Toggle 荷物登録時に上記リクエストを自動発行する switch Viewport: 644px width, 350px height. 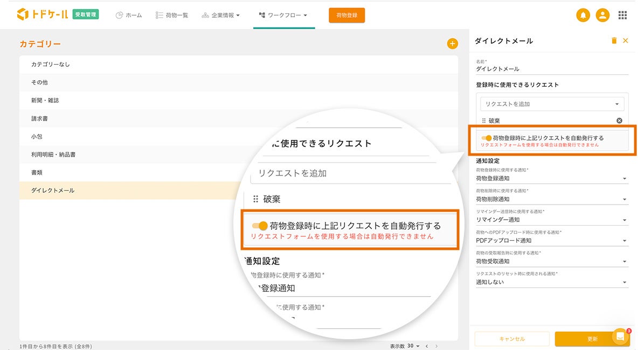click(486, 138)
